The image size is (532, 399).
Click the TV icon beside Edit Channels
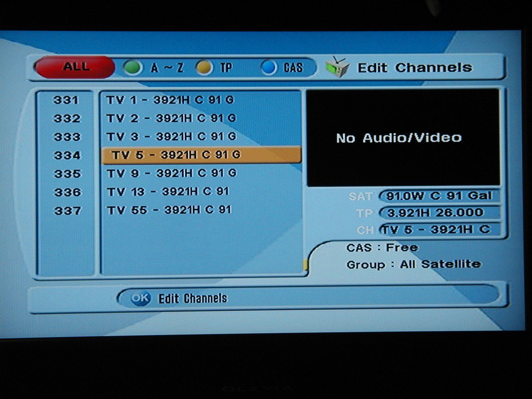tap(337, 66)
